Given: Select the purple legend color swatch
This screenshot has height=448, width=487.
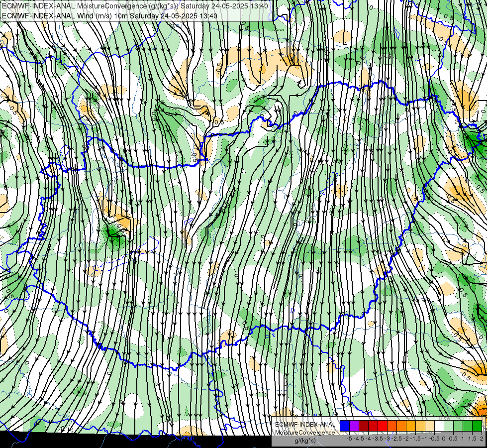Looking at the screenshot, I should (354, 426).
